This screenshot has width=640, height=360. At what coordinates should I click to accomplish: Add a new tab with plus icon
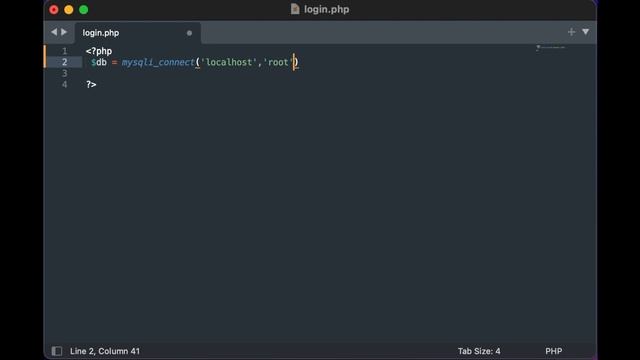pyautogui.click(x=571, y=32)
